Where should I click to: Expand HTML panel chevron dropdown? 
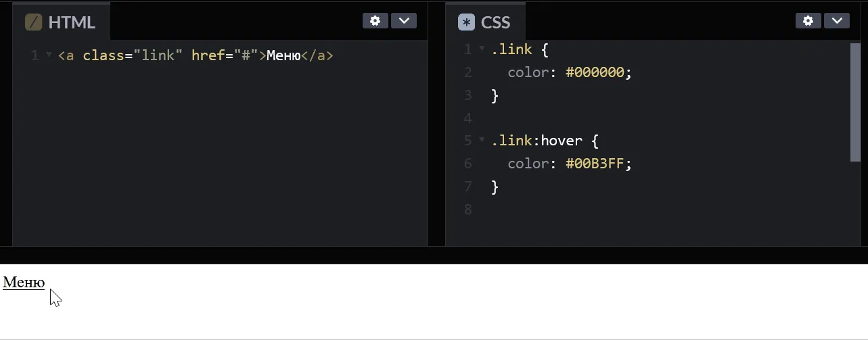point(404,21)
